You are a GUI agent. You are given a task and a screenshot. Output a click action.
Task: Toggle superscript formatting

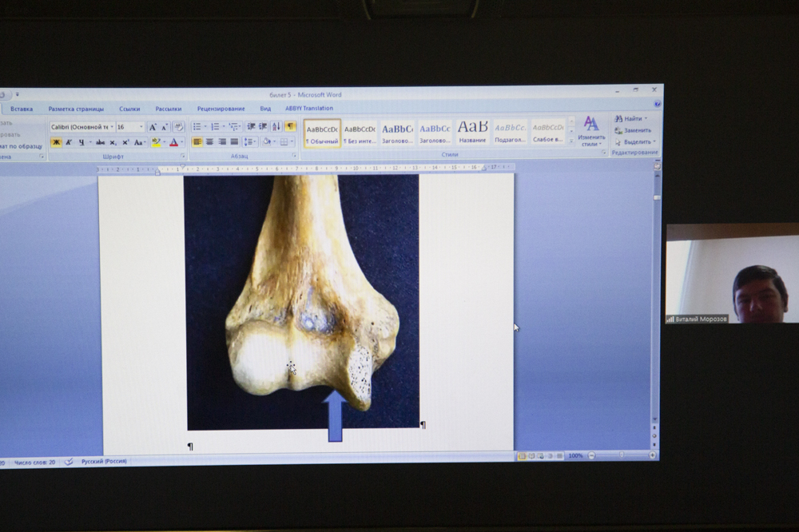pos(125,143)
